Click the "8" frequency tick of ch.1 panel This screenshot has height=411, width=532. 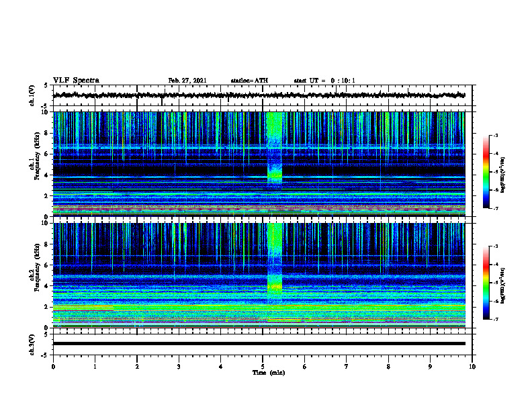(47, 133)
